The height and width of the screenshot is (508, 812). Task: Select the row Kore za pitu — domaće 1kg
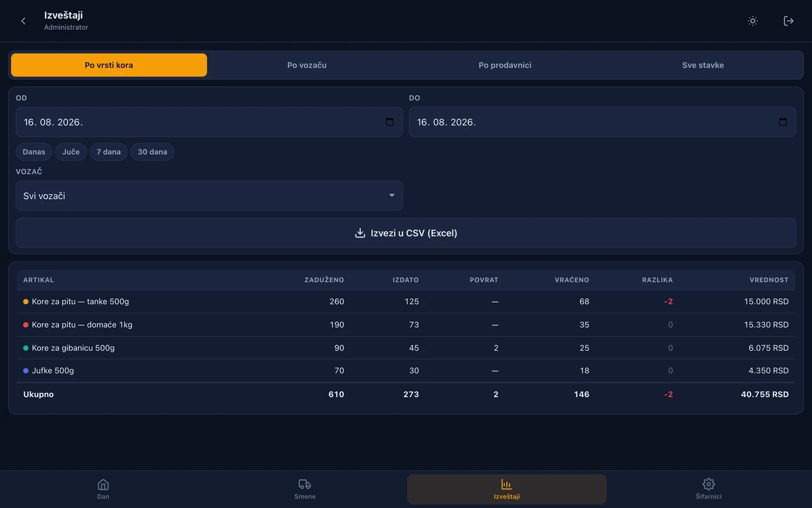406,325
